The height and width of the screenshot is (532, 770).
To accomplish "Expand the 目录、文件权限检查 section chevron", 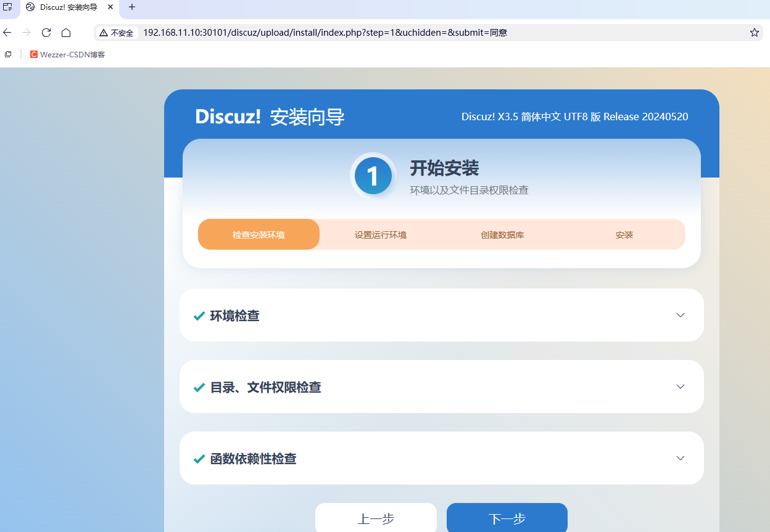I will (681, 387).
